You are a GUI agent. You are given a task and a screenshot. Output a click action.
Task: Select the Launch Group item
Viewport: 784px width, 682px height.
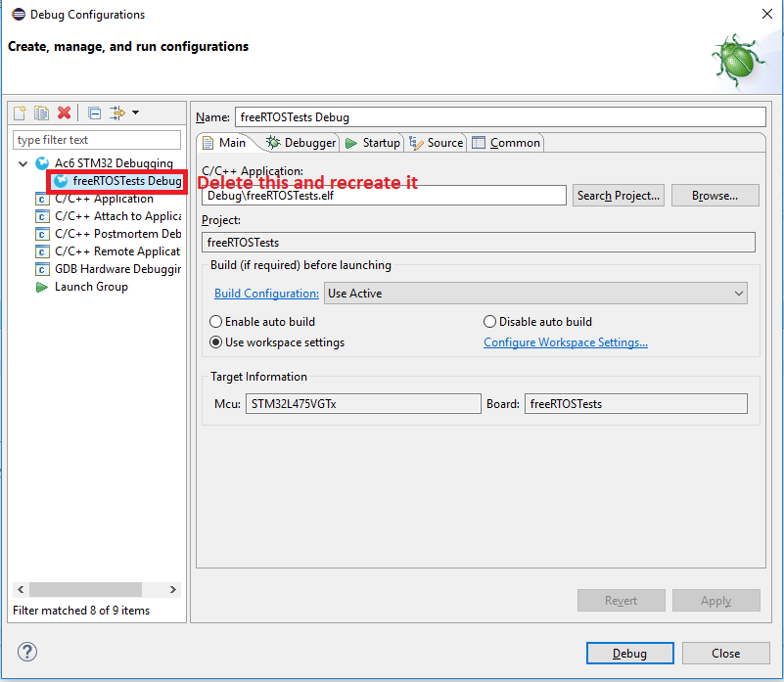[90, 287]
